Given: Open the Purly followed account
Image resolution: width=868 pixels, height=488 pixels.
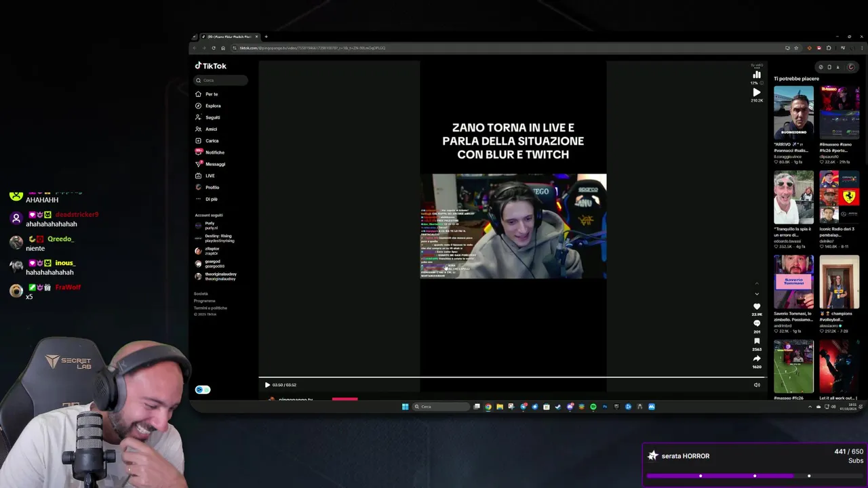Looking at the screenshot, I should [205, 226].
